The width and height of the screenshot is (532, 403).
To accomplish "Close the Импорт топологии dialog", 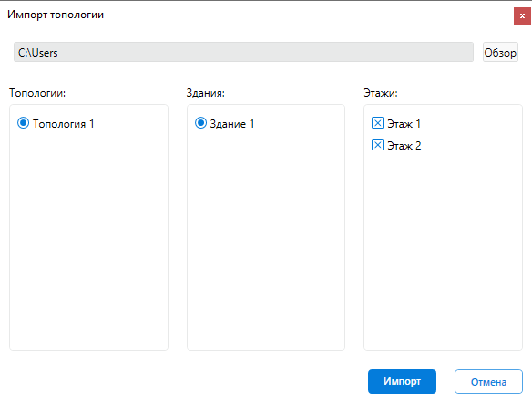I will [522, 16].
